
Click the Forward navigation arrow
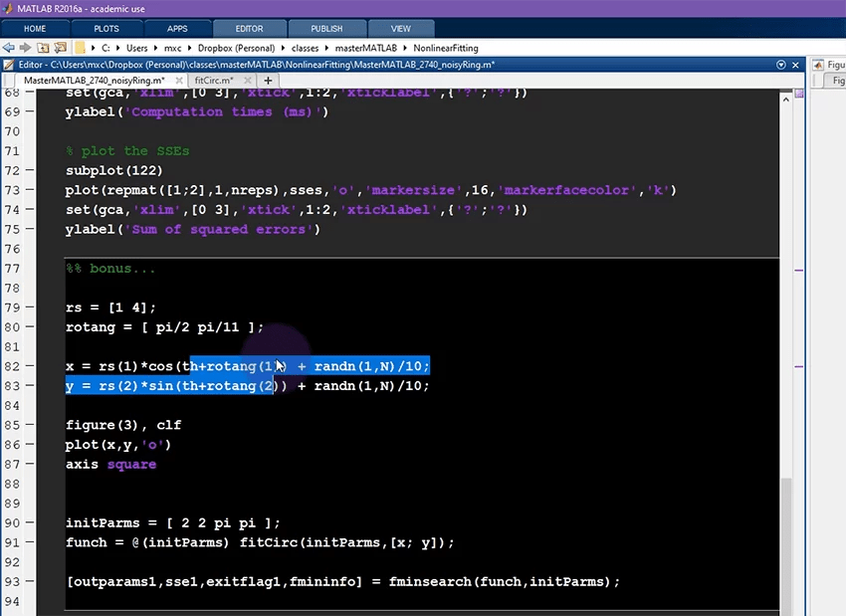[24, 47]
